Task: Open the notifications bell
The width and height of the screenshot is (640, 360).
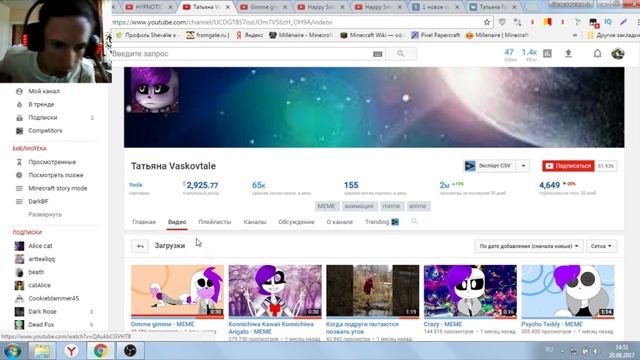Action: pos(597,53)
